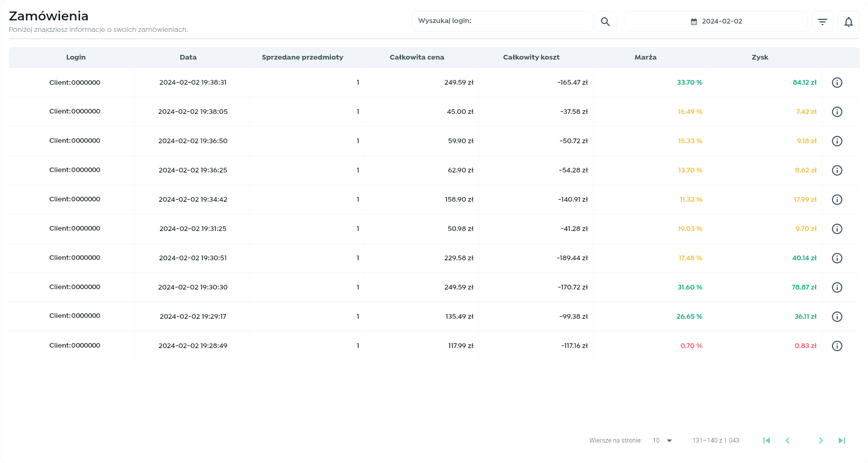Sort by Login column header
Viewport: 868px width, 463px height.
(76, 57)
